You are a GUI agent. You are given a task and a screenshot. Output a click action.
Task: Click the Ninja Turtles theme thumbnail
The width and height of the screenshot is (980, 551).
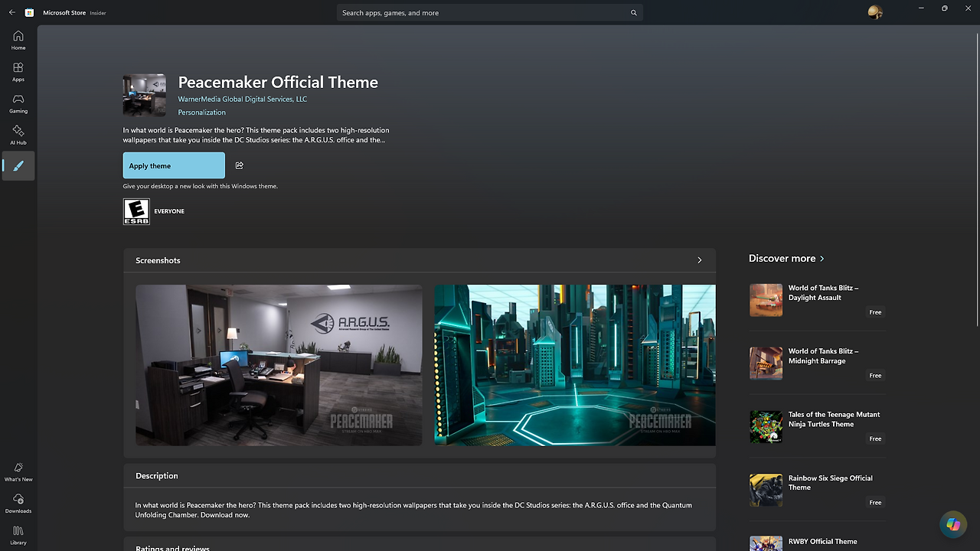click(x=766, y=427)
